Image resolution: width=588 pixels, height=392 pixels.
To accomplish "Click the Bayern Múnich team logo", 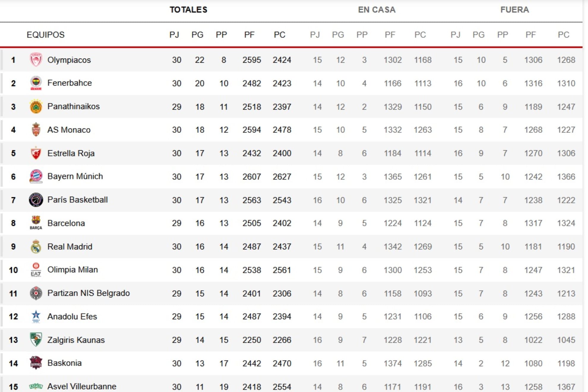I will (x=36, y=176).
